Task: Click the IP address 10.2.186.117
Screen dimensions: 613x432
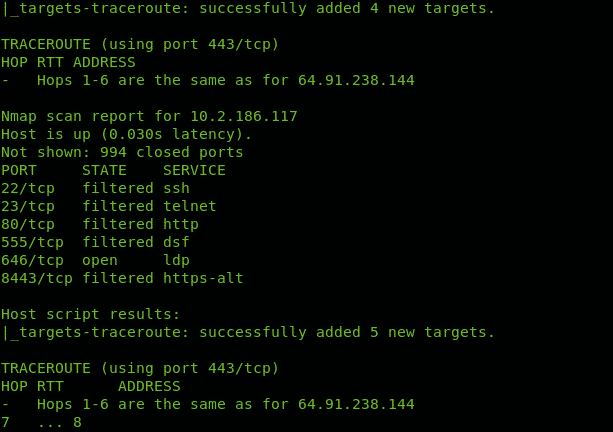Action: point(244,116)
